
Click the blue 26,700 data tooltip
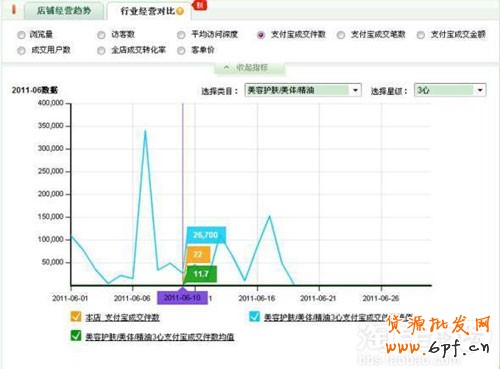click(206, 235)
